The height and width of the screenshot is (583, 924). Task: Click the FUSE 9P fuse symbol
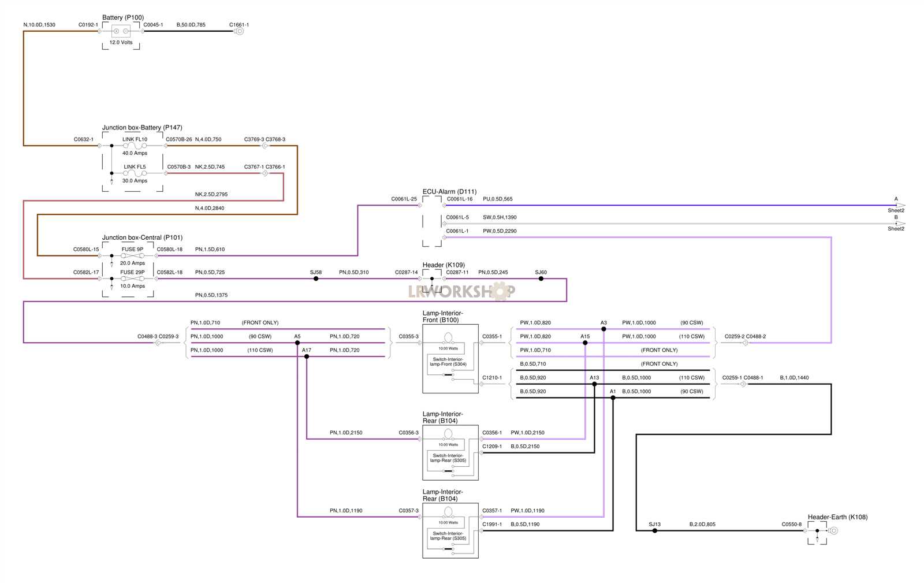(132, 255)
